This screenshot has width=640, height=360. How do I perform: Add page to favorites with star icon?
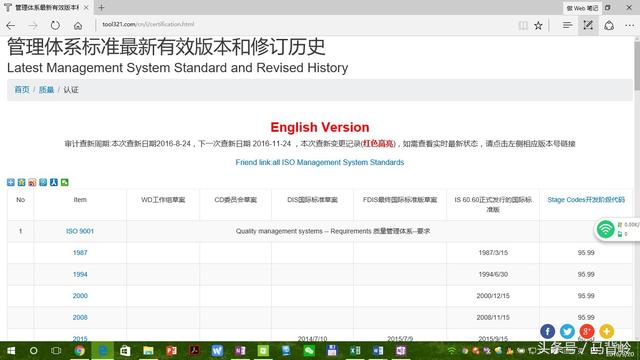(x=538, y=25)
